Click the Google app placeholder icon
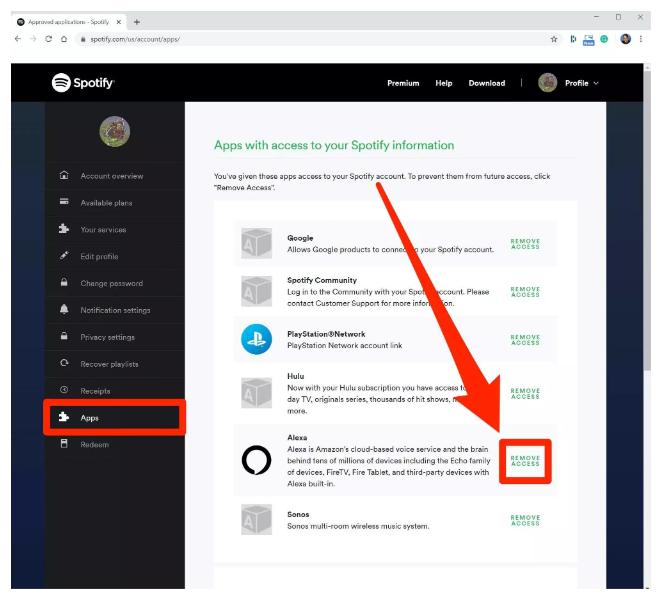 point(256,243)
